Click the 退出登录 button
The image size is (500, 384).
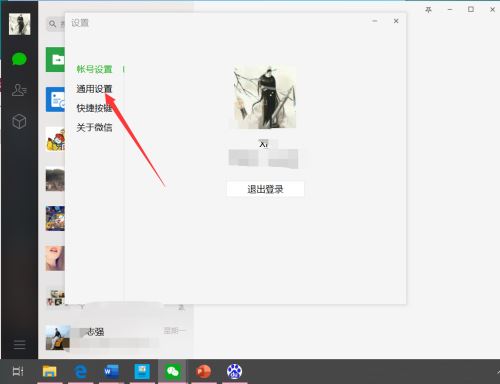(x=265, y=189)
